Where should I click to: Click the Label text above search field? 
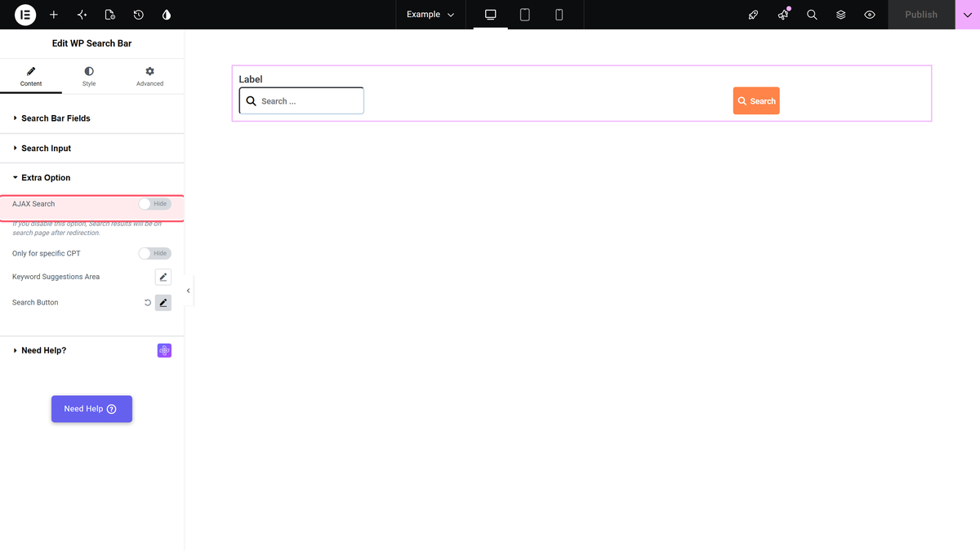click(251, 79)
